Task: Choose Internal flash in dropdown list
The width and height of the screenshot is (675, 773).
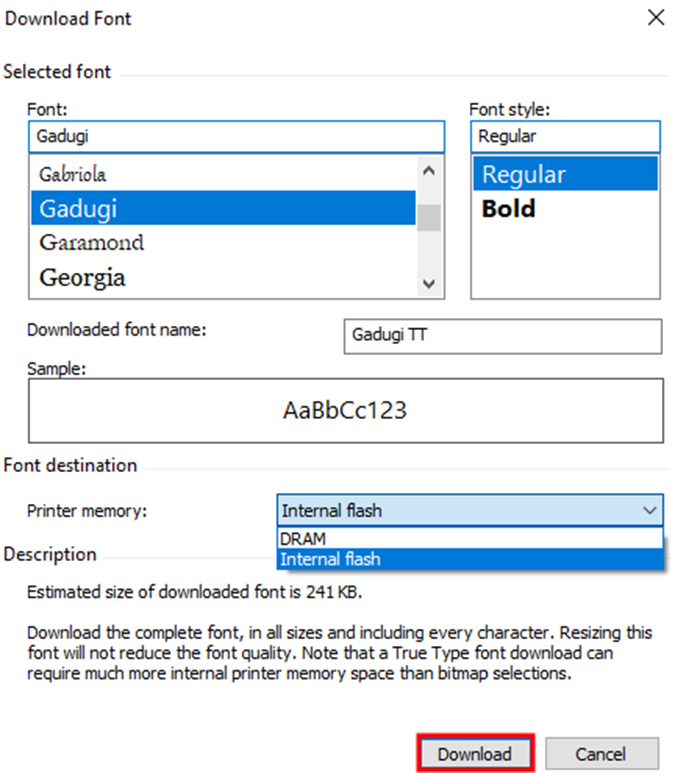Action: pyautogui.click(x=469, y=559)
